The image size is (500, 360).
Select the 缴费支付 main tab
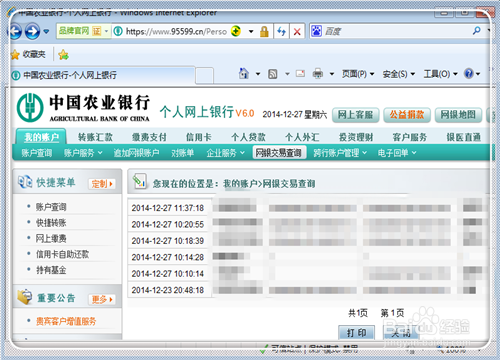(x=149, y=137)
